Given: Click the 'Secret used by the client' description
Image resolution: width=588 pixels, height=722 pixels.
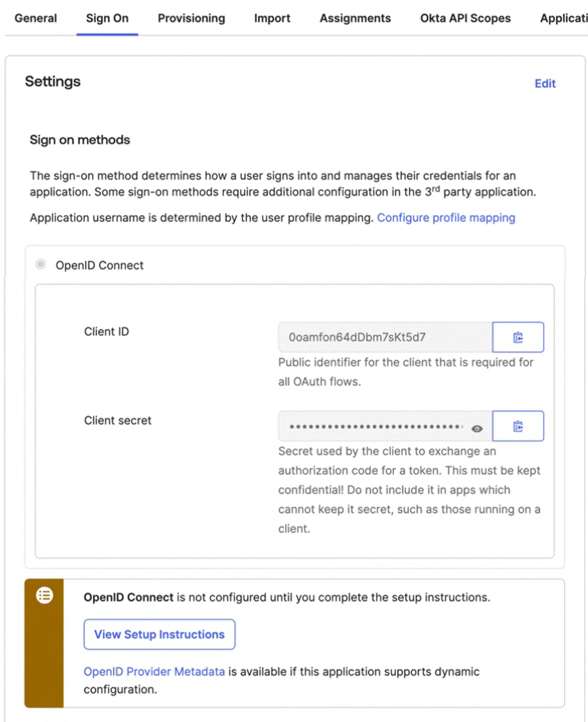Looking at the screenshot, I should pos(409,490).
